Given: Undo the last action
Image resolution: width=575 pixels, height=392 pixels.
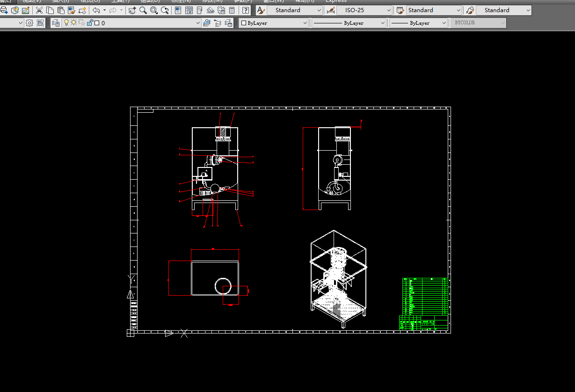Looking at the screenshot, I should 96,10.
